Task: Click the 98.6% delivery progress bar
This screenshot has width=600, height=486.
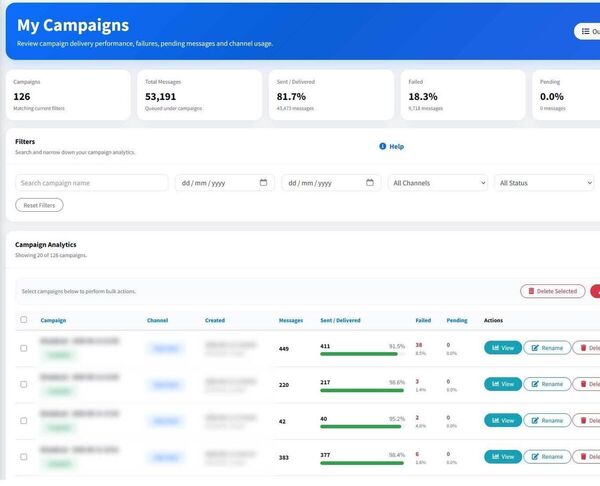Action: tap(362, 390)
